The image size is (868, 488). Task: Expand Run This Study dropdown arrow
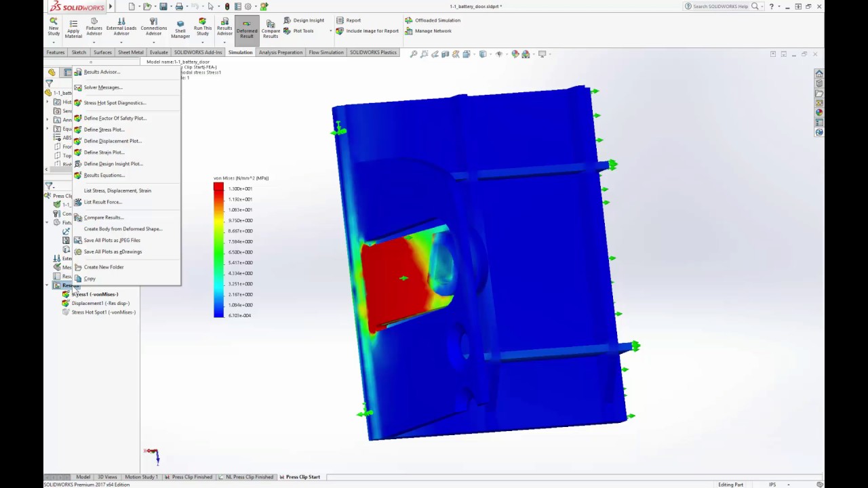coord(202,42)
